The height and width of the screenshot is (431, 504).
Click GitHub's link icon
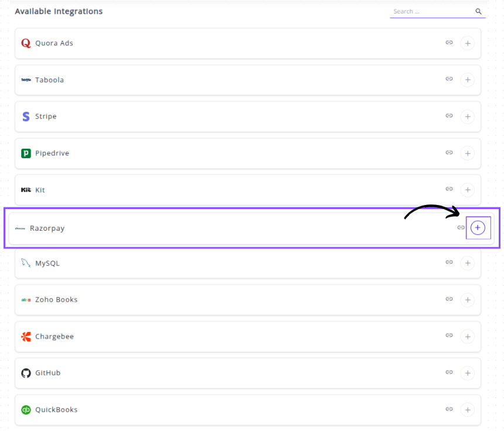click(449, 372)
